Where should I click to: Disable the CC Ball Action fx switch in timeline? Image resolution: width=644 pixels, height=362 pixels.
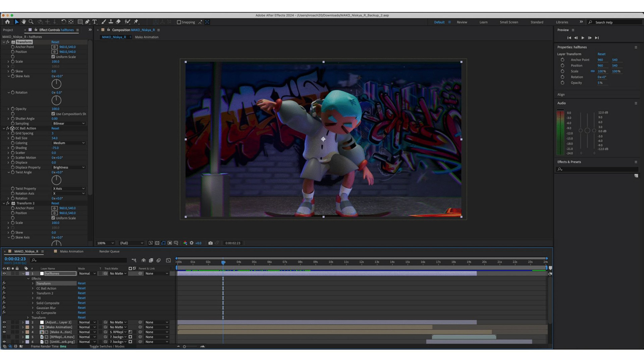[4, 288]
